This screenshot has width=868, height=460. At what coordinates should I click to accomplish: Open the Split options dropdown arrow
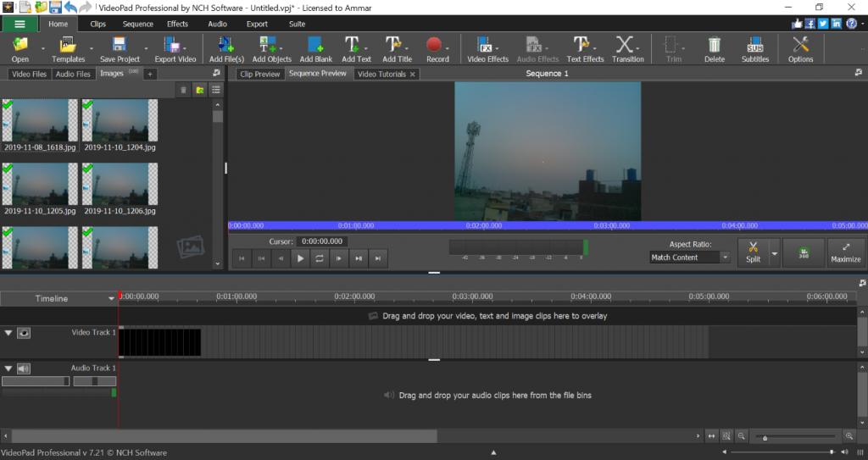[x=775, y=253]
